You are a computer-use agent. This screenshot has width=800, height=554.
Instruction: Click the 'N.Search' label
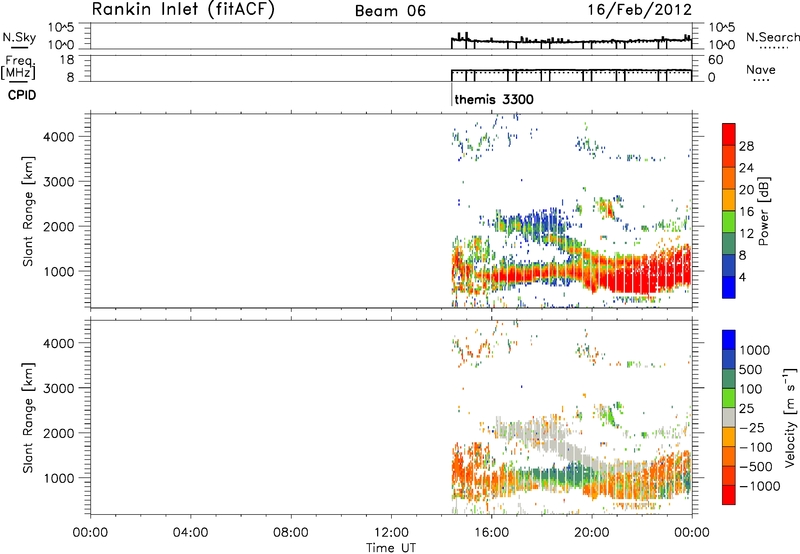click(772, 37)
